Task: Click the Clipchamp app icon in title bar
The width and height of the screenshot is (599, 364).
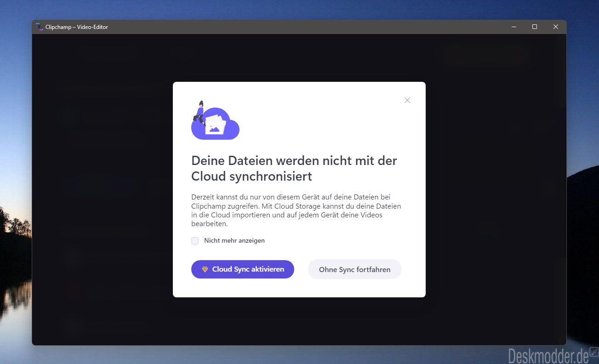Action: coord(39,27)
